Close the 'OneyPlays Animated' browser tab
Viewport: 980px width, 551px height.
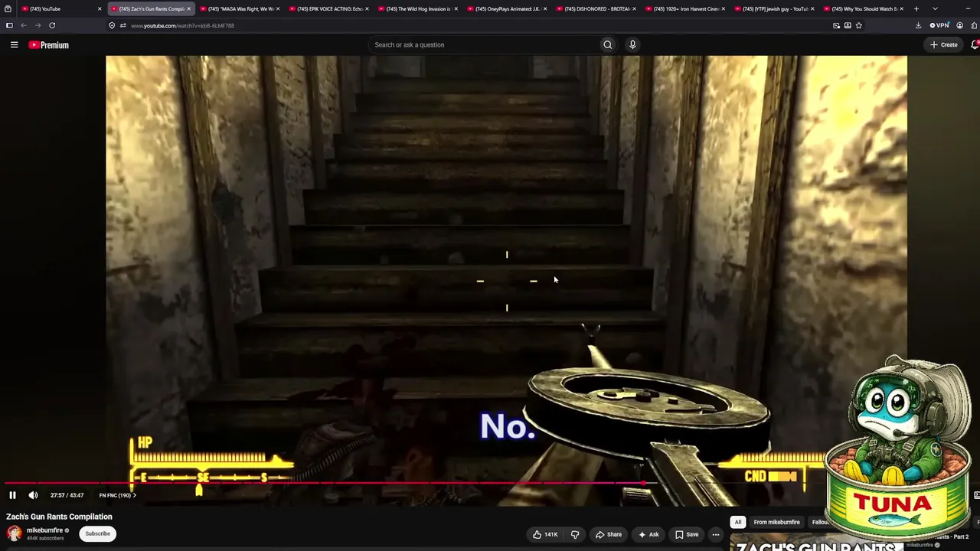[545, 8]
